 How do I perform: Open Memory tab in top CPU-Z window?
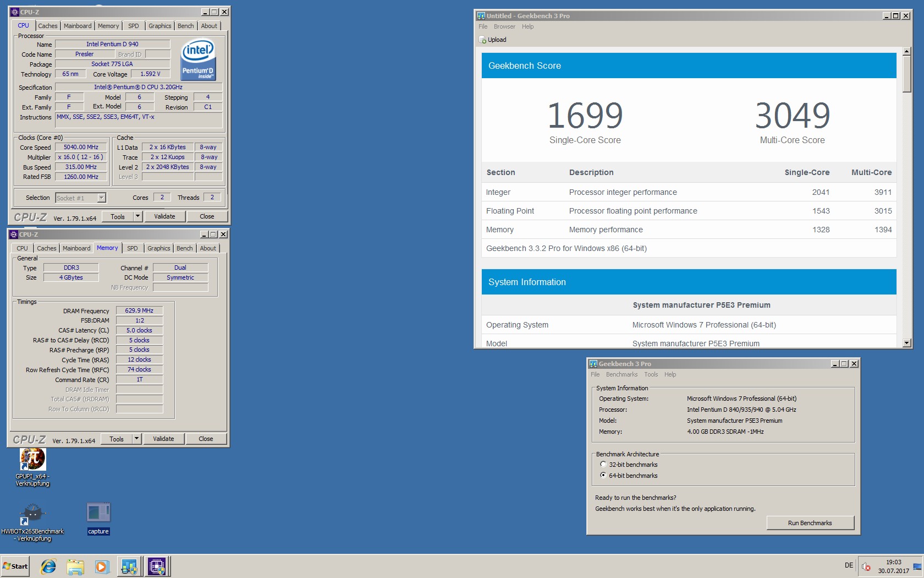pyautogui.click(x=108, y=26)
